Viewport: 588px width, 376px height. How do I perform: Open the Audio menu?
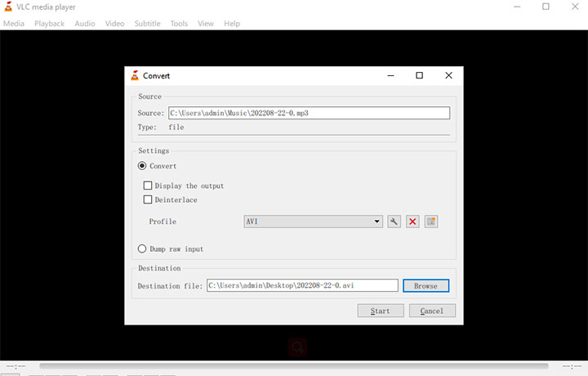click(85, 24)
